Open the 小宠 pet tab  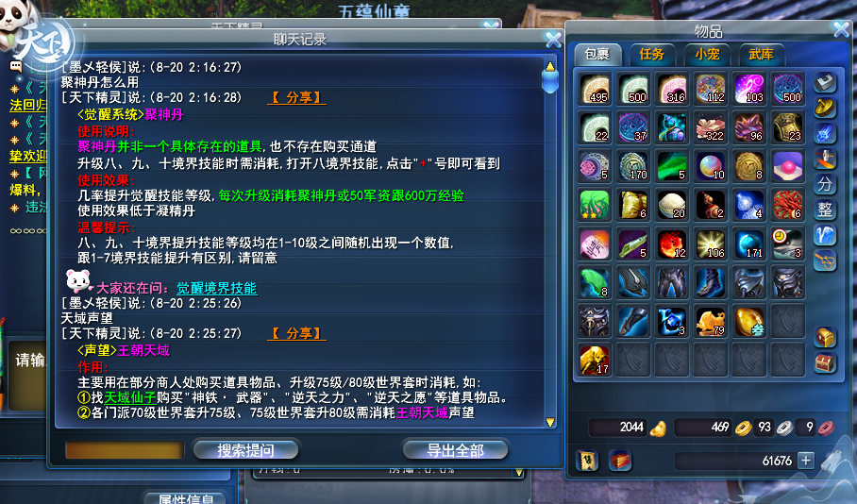pyautogui.click(x=707, y=54)
